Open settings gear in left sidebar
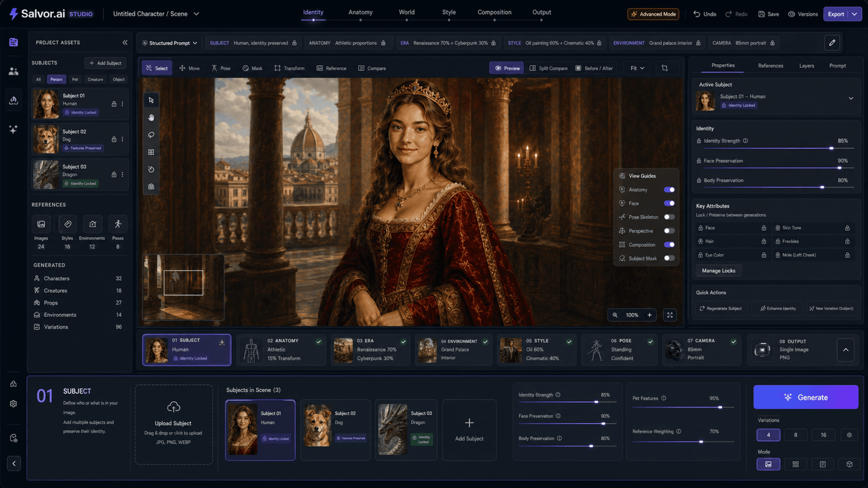 [x=14, y=404]
